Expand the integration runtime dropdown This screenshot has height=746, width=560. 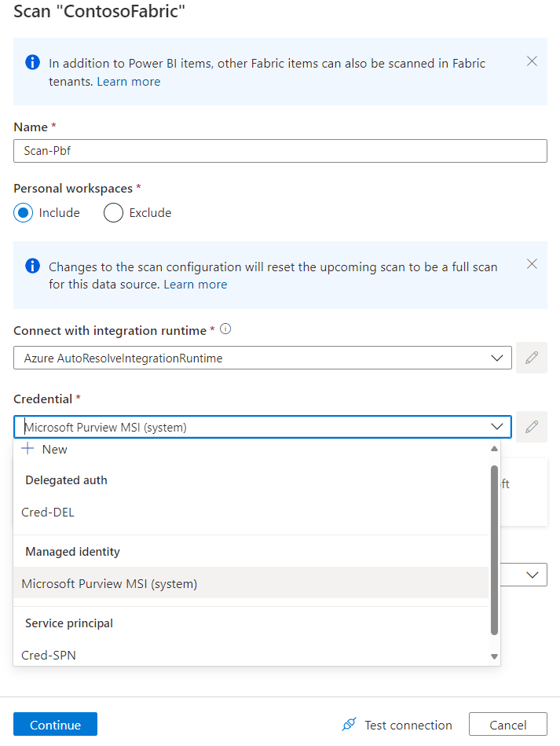click(x=496, y=358)
